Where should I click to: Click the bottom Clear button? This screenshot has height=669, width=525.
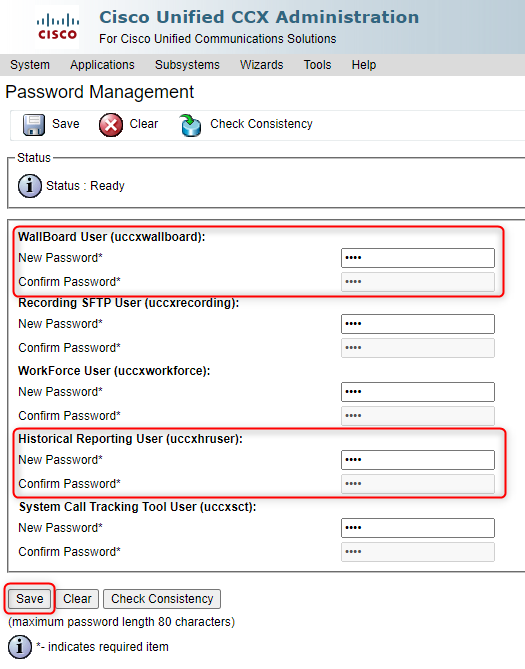(x=77, y=599)
